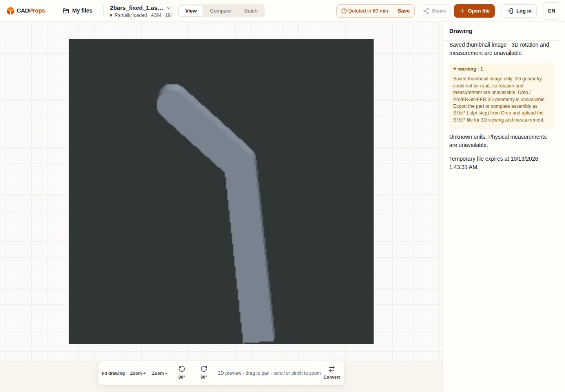This screenshot has height=392, width=565.
Task: Click the Deleted in 60 min timer
Action: click(365, 11)
